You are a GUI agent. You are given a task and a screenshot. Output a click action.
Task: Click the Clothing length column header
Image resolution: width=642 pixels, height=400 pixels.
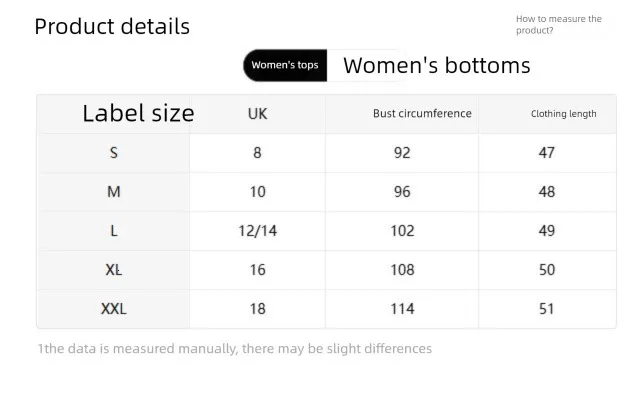click(x=563, y=114)
